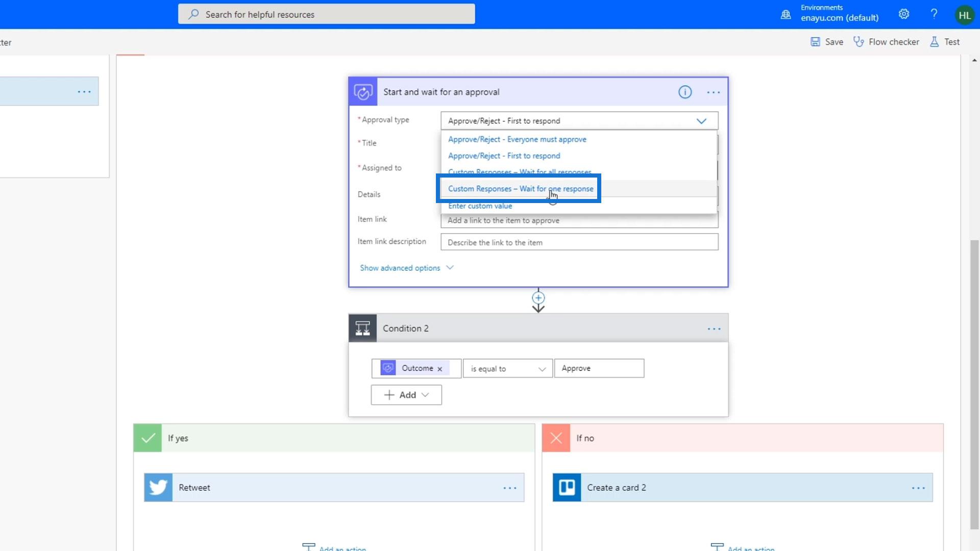Open the Flow checker
The width and height of the screenshot is (980, 551).
886,42
